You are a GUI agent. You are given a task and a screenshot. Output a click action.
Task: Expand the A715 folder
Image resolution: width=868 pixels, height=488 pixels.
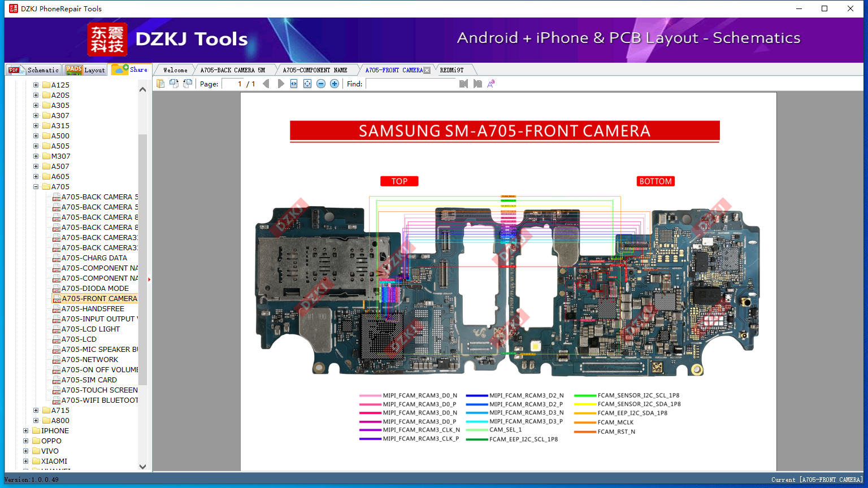[36, 411]
